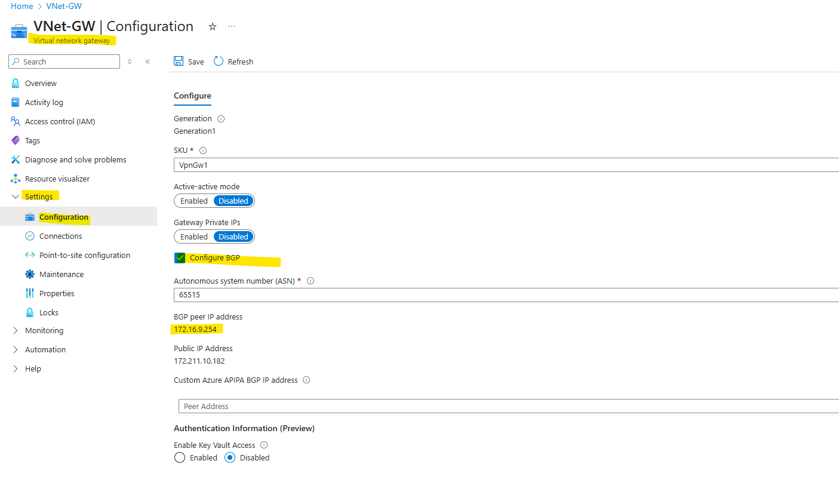839x504 pixels.
Task: Click the Save button label
Action: coord(196,62)
